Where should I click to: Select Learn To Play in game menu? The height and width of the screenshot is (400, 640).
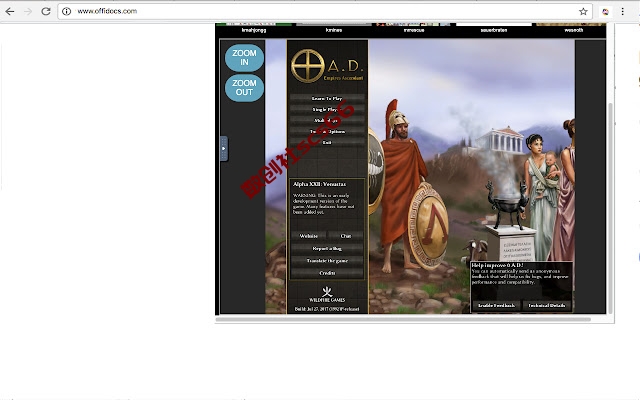coord(327,98)
